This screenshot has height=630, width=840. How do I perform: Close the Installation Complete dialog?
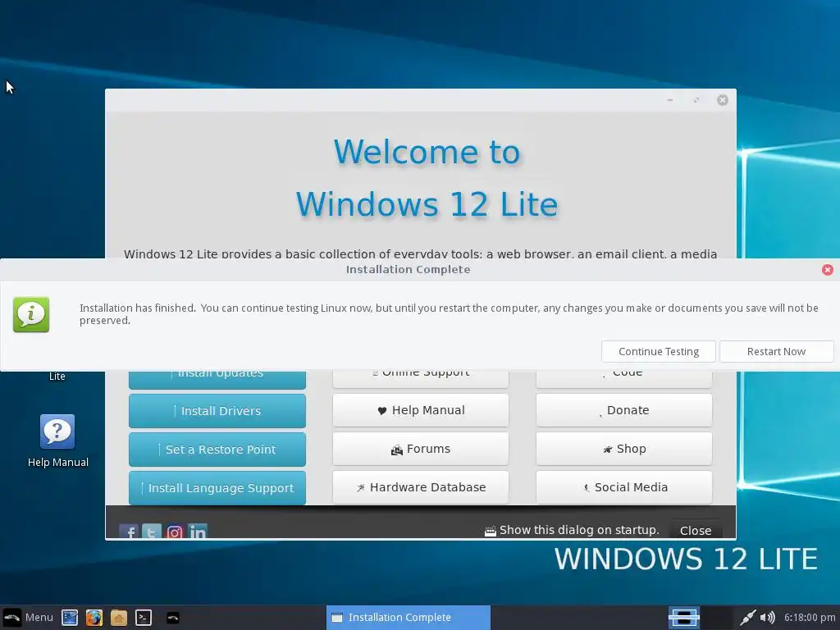click(x=827, y=269)
